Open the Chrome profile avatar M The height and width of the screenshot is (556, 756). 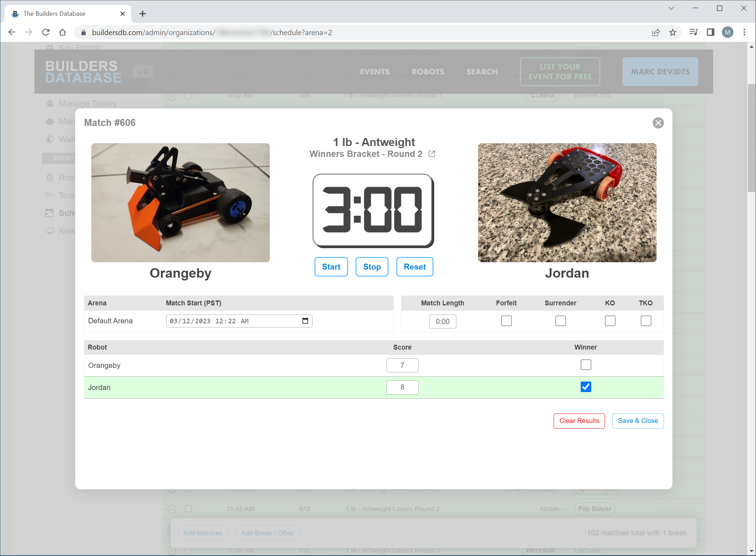[x=728, y=32]
